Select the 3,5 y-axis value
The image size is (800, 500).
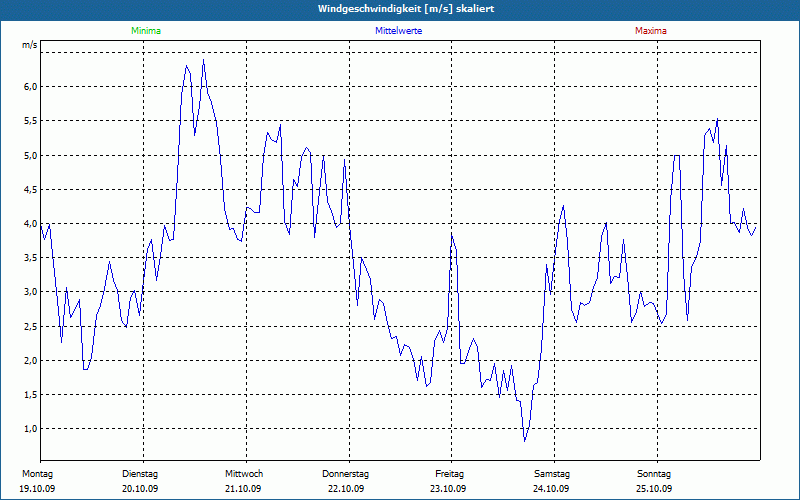(31, 258)
